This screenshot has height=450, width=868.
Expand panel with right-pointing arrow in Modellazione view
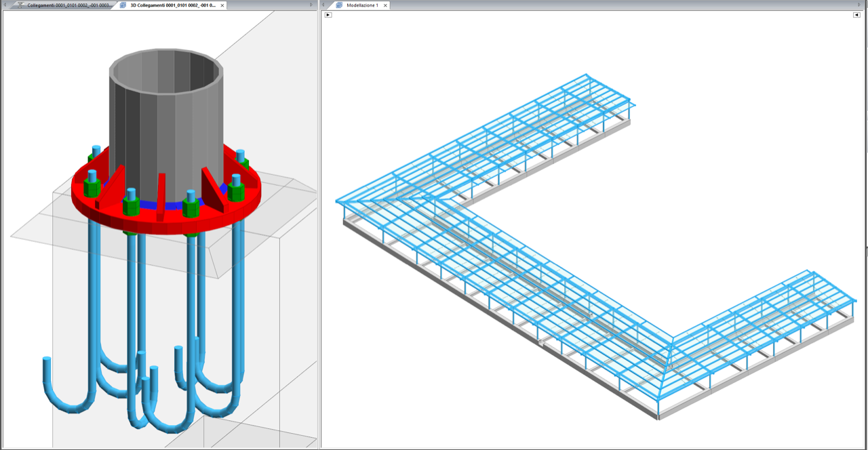[x=328, y=15]
